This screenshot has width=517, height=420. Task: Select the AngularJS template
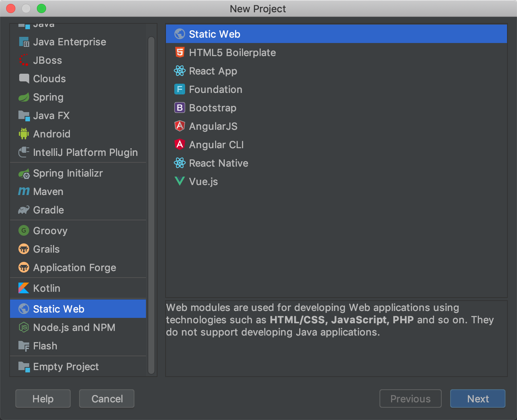tap(336, 126)
